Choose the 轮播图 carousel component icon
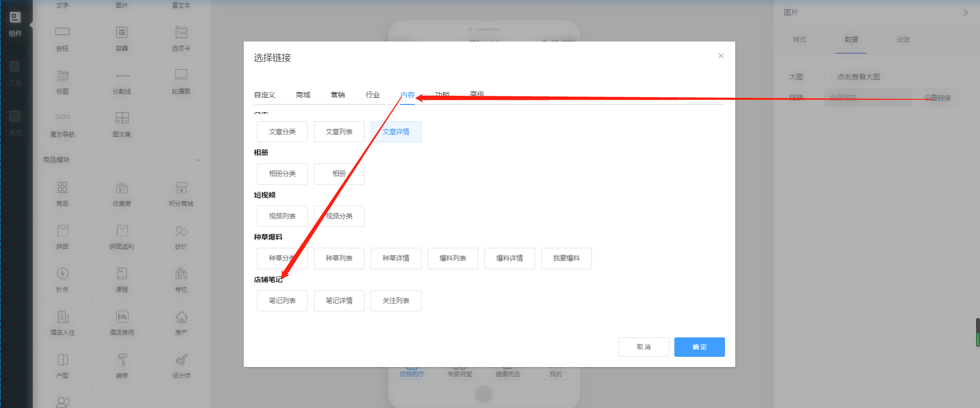The height and width of the screenshot is (408, 980). (181, 75)
